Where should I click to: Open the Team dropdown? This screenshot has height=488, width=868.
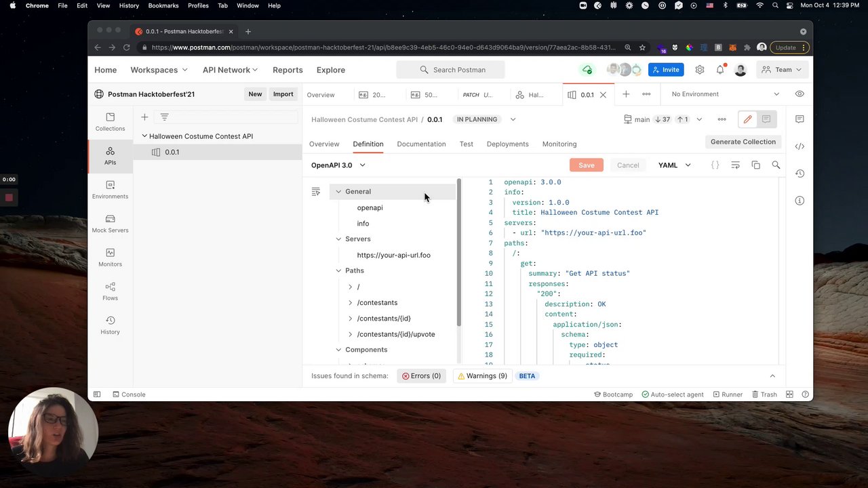(782, 70)
